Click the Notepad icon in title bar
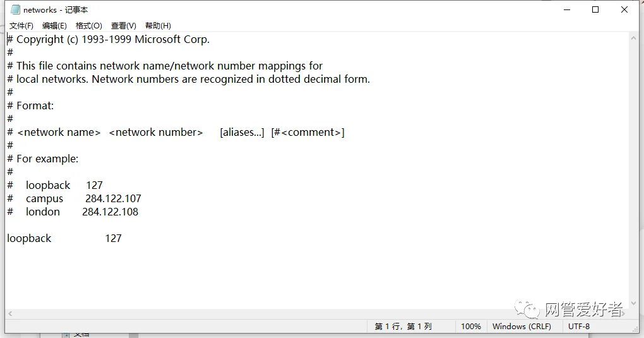The height and width of the screenshot is (338, 644). (15, 9)
